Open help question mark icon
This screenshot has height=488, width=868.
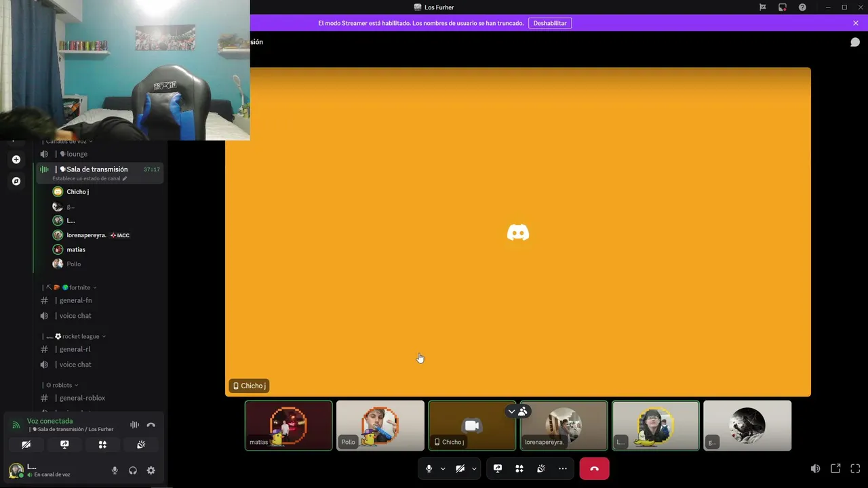[802, 7]
